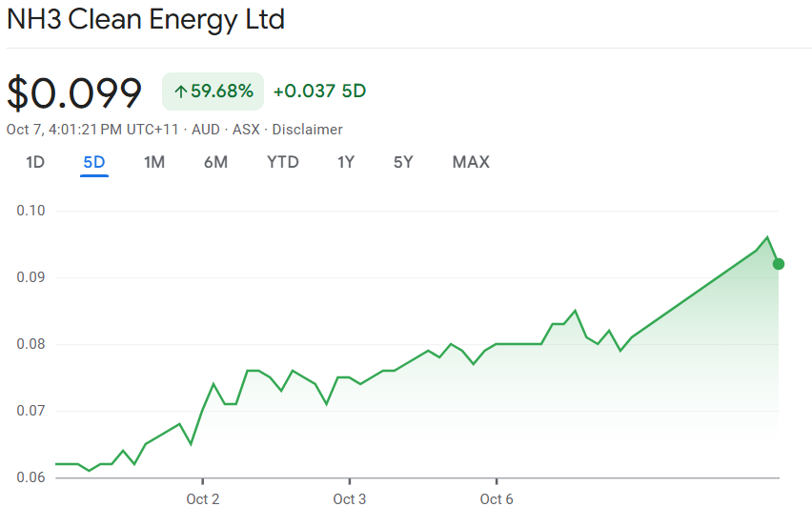The image size is (812, 527).
Task: Click the NH3 Clean Energy Ltd title
Action: 146,19
